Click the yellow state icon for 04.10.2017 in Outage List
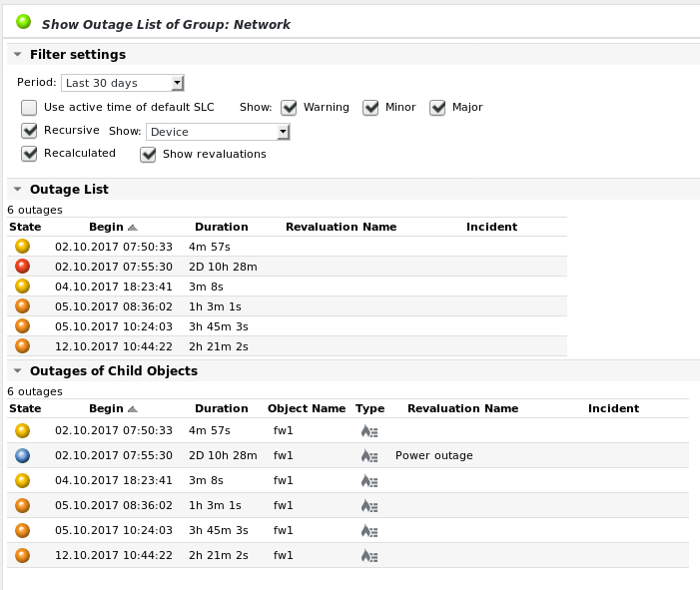The height and width of the screenshot is (590, 700). point(23,287)
